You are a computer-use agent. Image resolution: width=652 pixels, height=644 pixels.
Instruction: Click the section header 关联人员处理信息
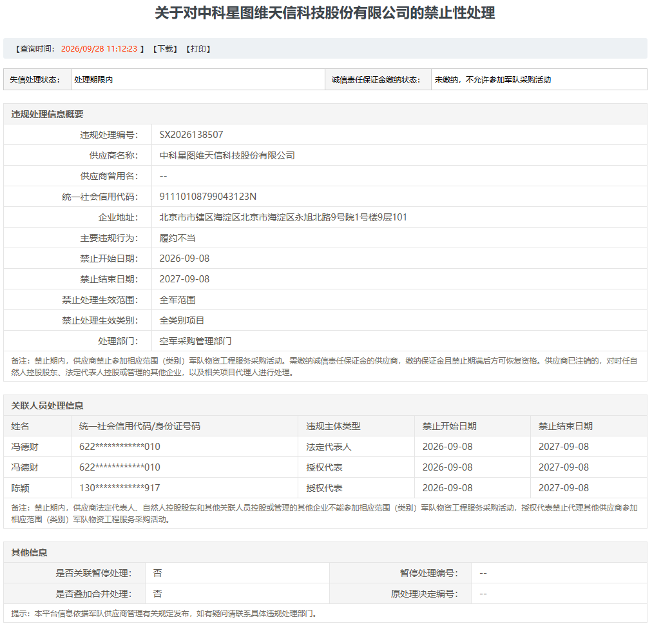coord(48,405)
